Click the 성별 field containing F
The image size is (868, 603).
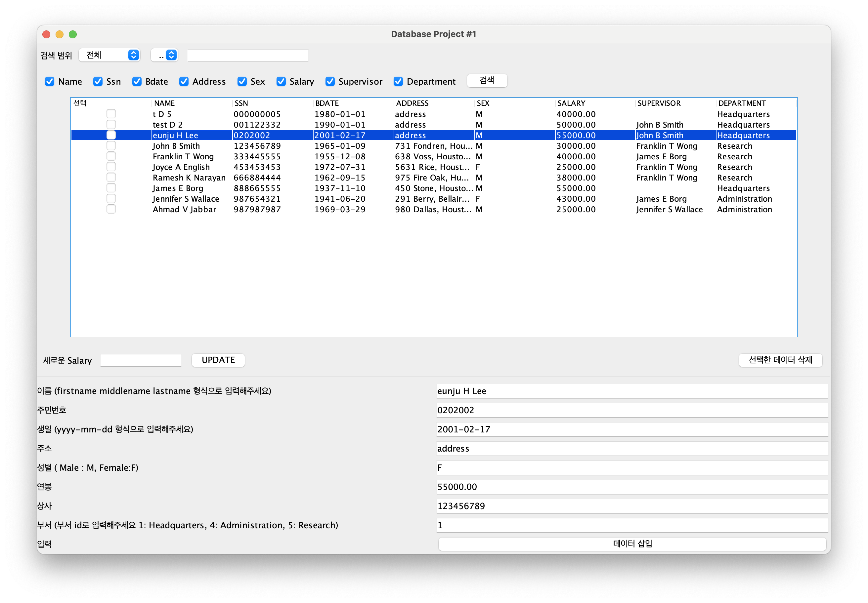click(631, 468)
